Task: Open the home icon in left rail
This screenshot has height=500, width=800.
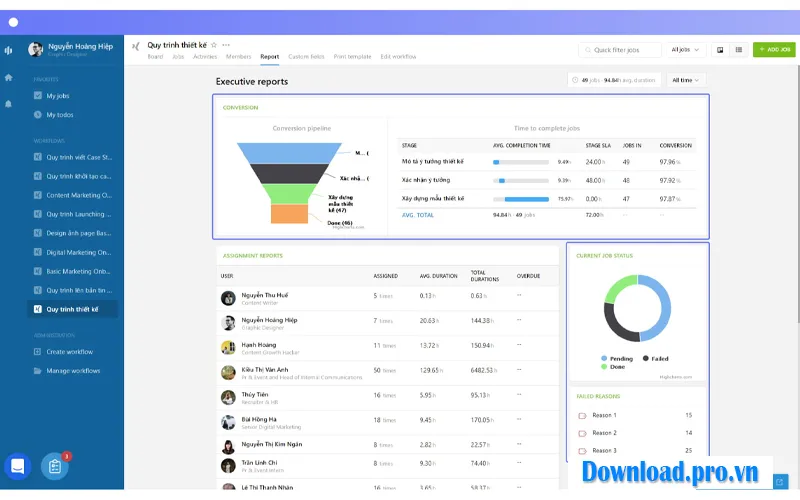Action: 8,78
